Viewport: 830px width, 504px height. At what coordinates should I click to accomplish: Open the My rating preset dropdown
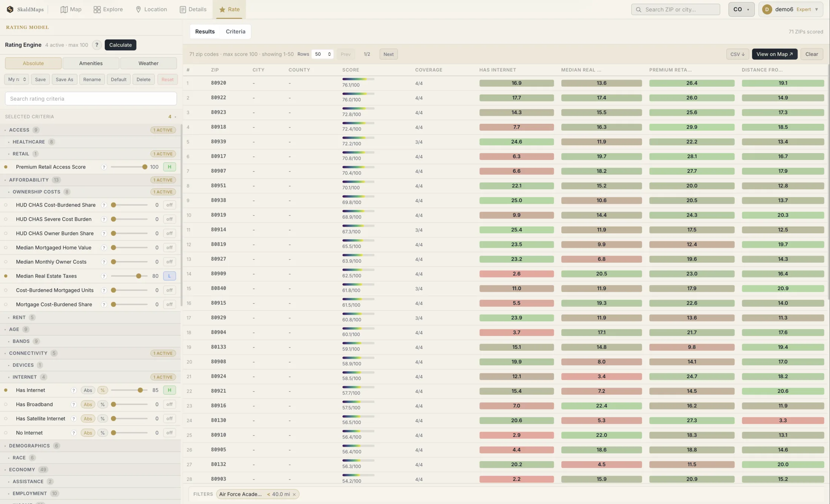[x=17, y=80]
